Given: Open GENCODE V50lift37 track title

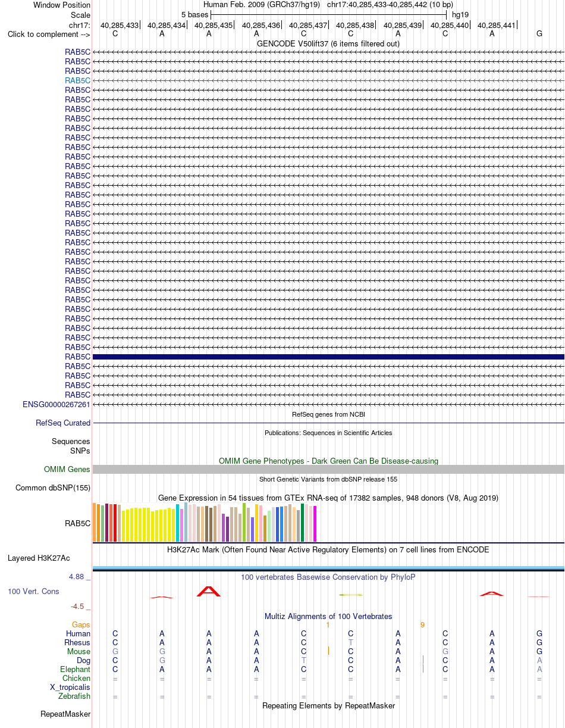Looking at the screenshot, I should [328, 43].
